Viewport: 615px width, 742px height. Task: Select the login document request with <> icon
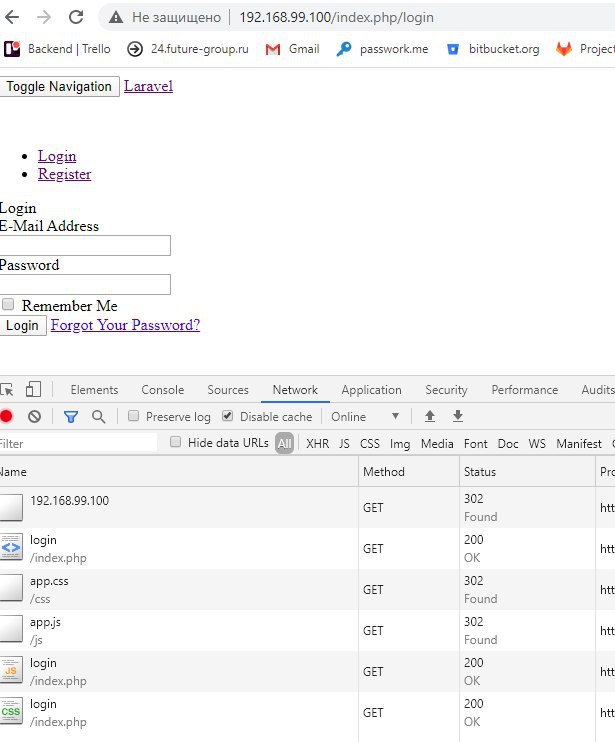tap(308, 549)
